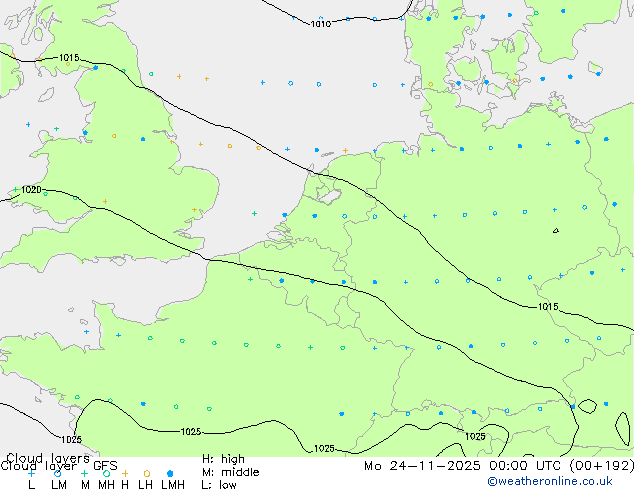
Task: Open the ©weatheronline.co.uk link
Action: click(x=550, y=481)
